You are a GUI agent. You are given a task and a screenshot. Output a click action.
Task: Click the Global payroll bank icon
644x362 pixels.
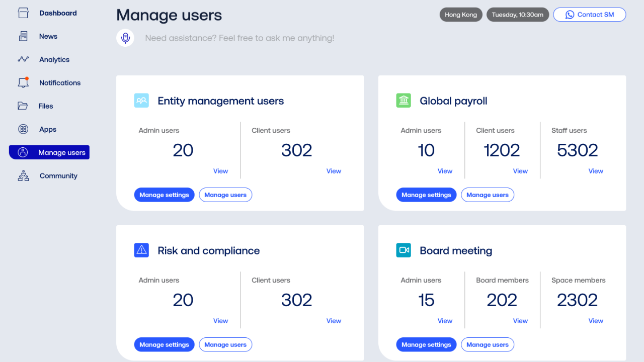404,101
